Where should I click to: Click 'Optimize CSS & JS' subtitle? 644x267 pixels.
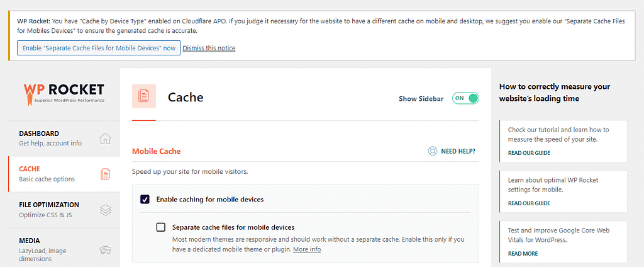45,215
